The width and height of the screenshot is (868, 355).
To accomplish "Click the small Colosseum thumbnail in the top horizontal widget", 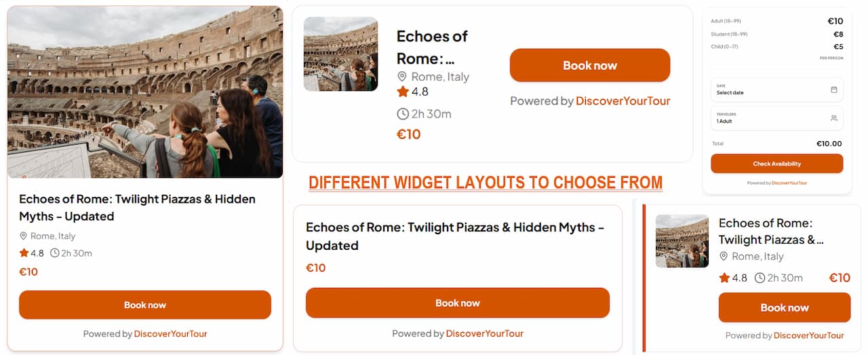I will coord(340,54).
